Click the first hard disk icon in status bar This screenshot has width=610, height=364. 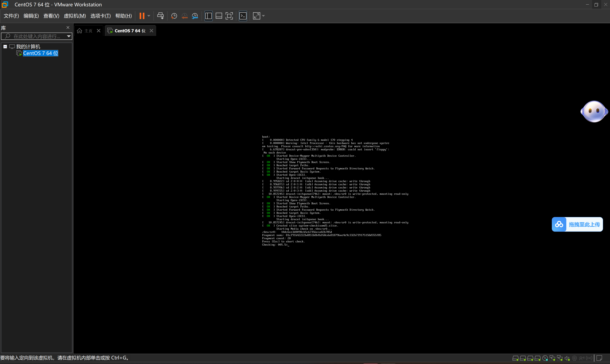(516, 358)
